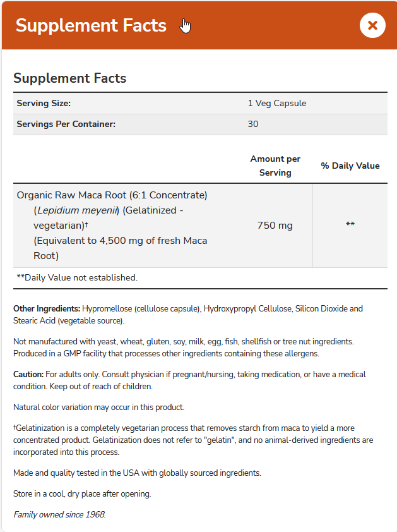Click the Supplement Facts heading above the table

pyautogui.click(x=70, y=78)
